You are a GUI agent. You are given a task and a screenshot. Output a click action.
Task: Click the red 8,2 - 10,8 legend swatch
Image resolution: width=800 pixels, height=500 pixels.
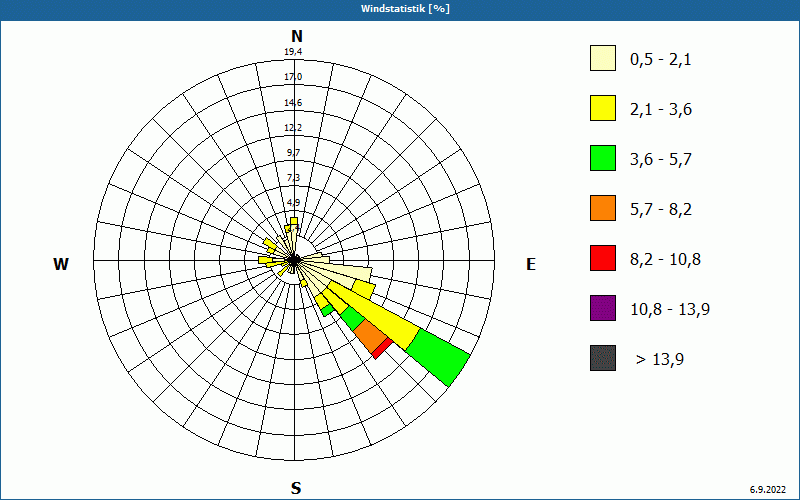pos(603,258)
